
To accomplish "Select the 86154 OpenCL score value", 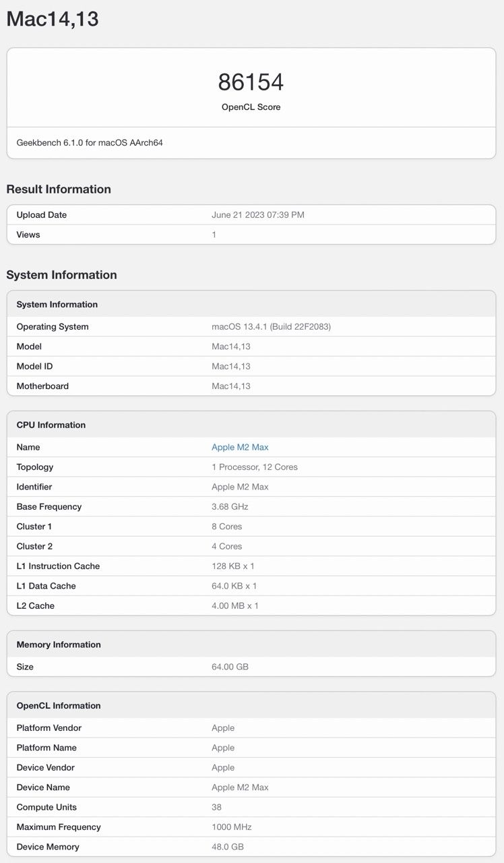I will click(x=251, y=82).
